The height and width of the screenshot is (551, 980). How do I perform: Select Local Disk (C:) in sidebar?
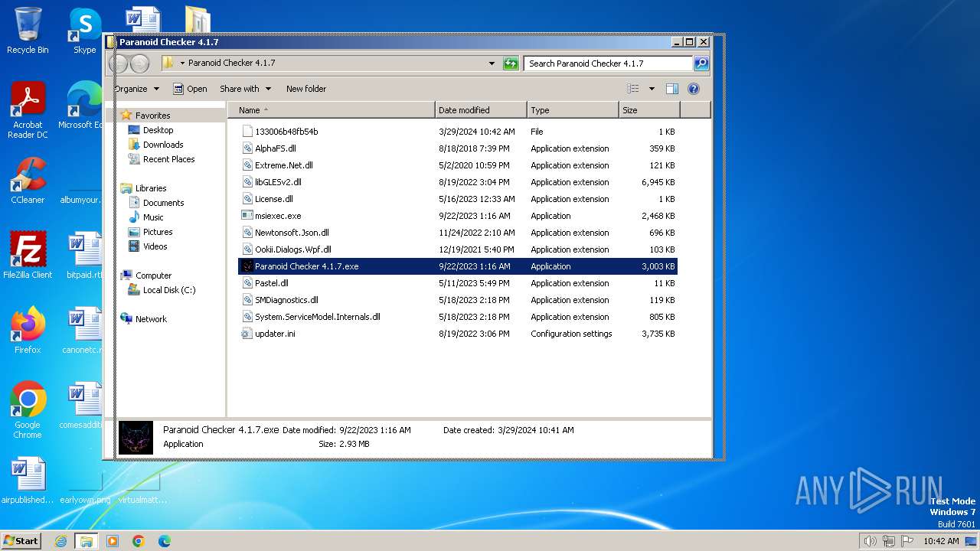pyautogui.click(x=169, y=290)
